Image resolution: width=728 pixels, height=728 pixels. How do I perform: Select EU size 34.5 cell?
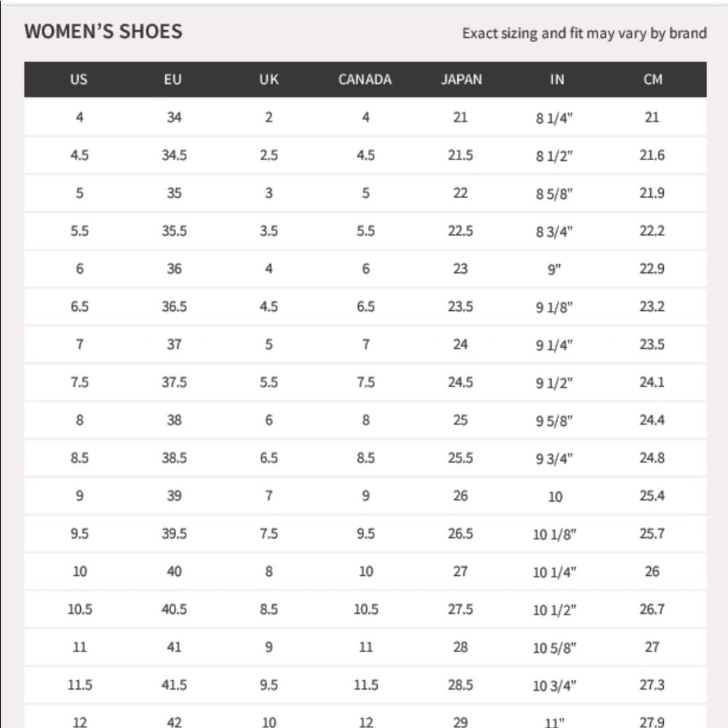click(x=174, y=155)
